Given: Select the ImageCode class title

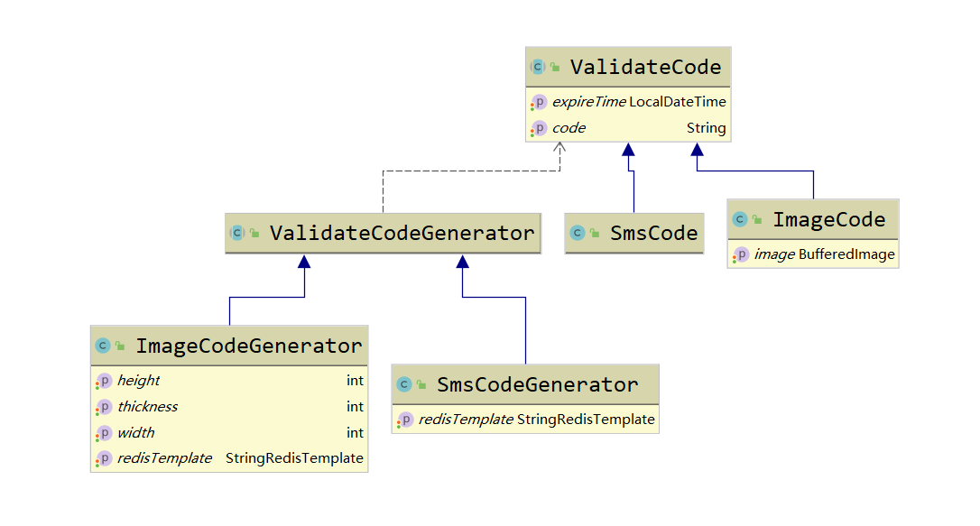Looking at the screenshot, I should [829, 219].
